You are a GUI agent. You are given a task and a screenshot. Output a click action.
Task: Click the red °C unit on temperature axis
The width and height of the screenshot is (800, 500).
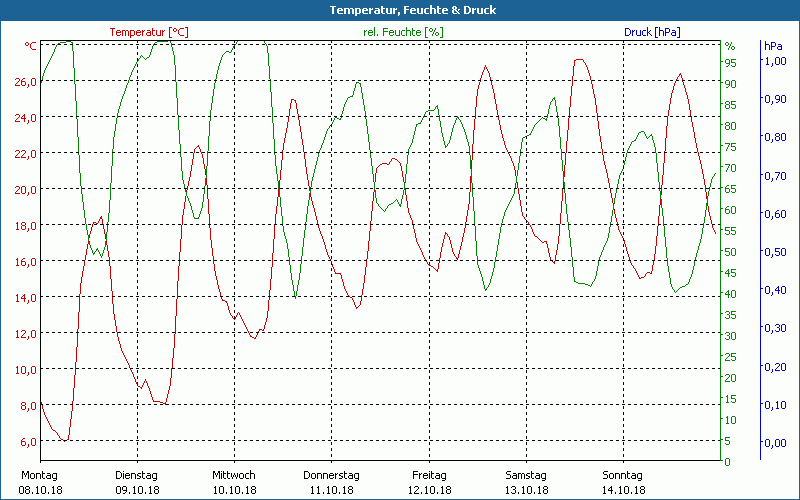[x=30, y=46]
